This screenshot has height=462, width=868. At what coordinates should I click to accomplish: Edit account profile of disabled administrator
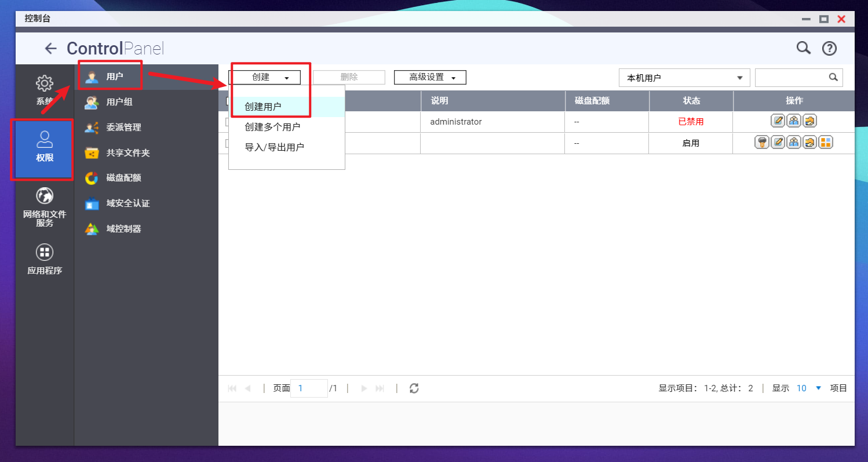point(778,121)
